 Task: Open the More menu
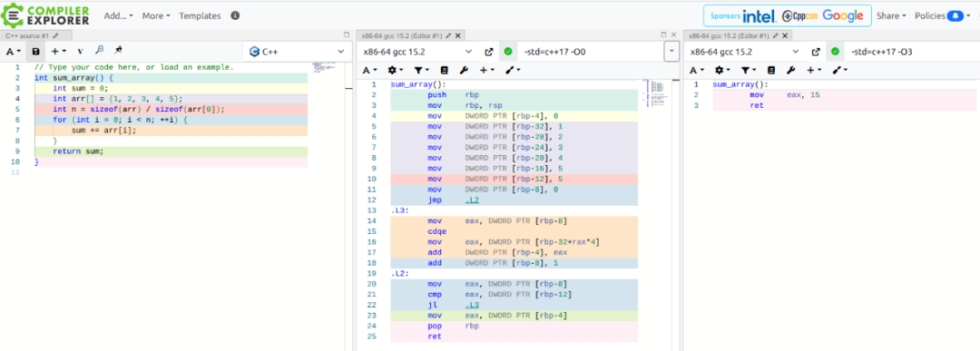click(156, 15)
